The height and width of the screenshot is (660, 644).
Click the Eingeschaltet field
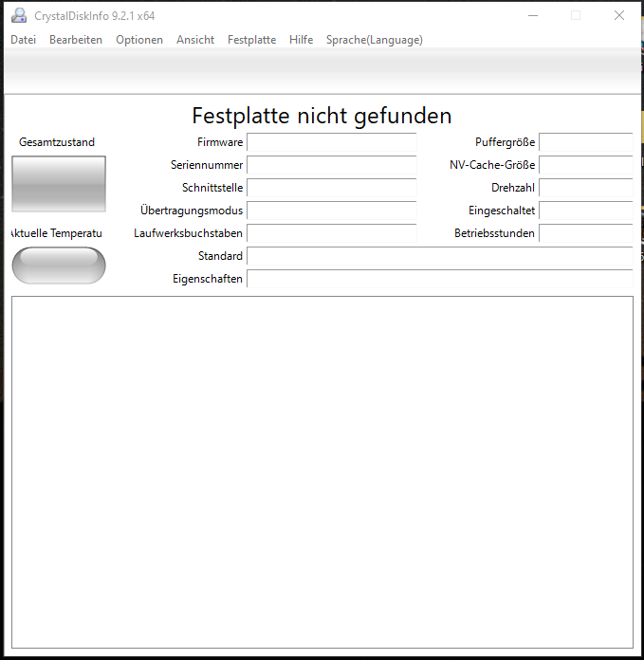(x=586, y=211)
